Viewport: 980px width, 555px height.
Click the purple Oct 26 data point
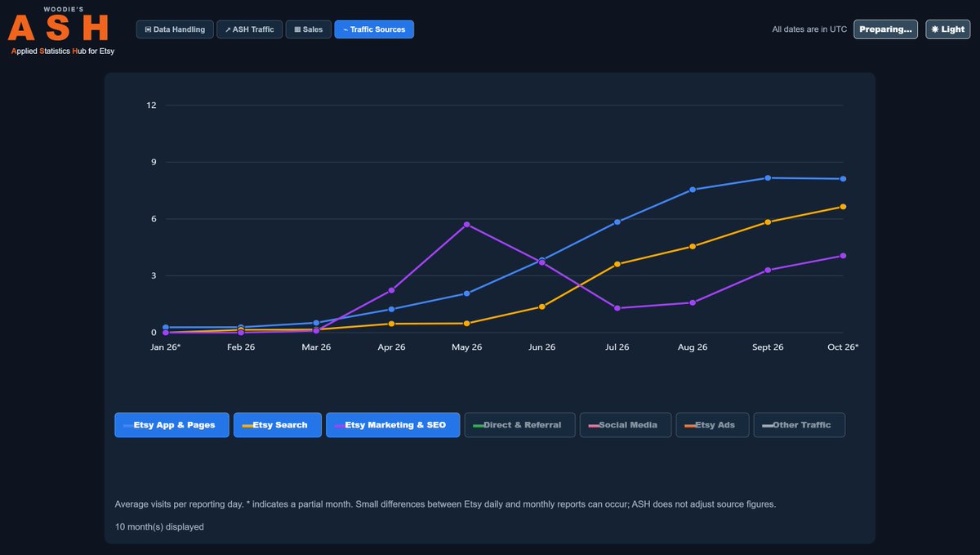click(x=843, y=256)
